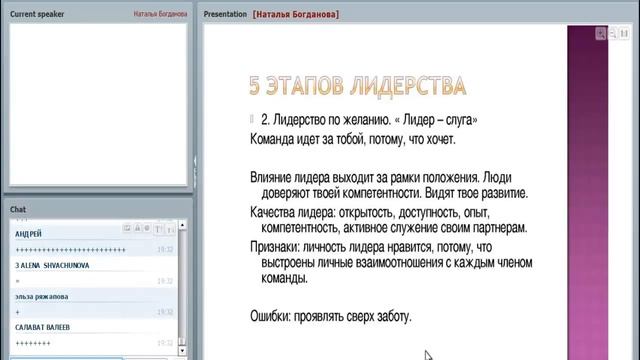Click САЛАВАТ ВАЛЕЕВ's plus signs message
This screenshot has width=640, height=360.
point(33,343)
